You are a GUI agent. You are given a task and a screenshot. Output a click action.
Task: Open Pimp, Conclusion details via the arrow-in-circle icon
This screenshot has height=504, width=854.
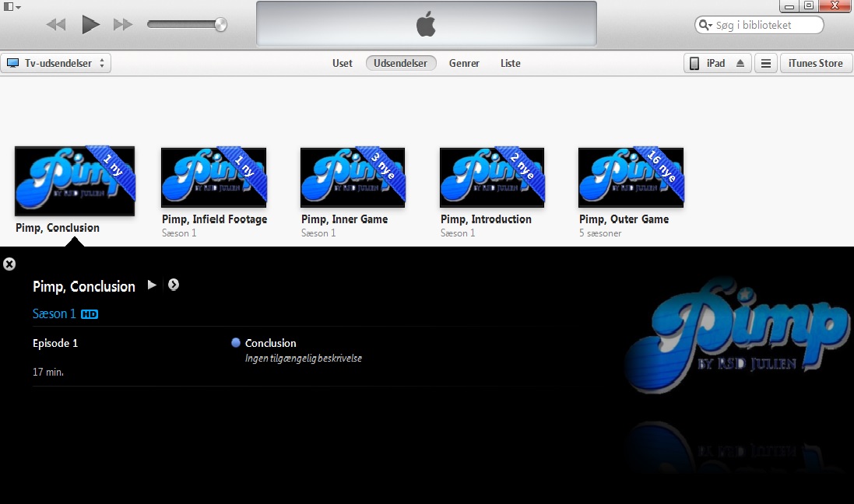click(x=173, y=285)
